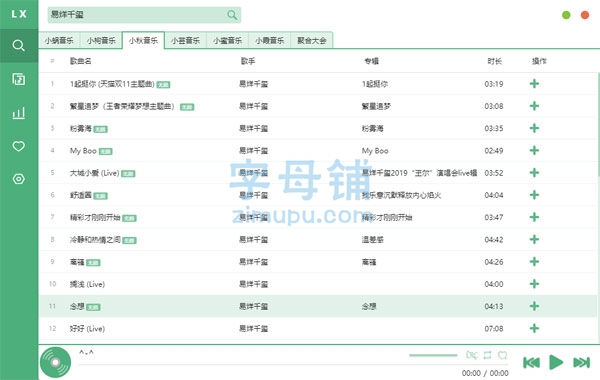Viewport: 600px width, 380px height.
Task: Add the 03:19 song with its plus icon
Action: point(534,83)
